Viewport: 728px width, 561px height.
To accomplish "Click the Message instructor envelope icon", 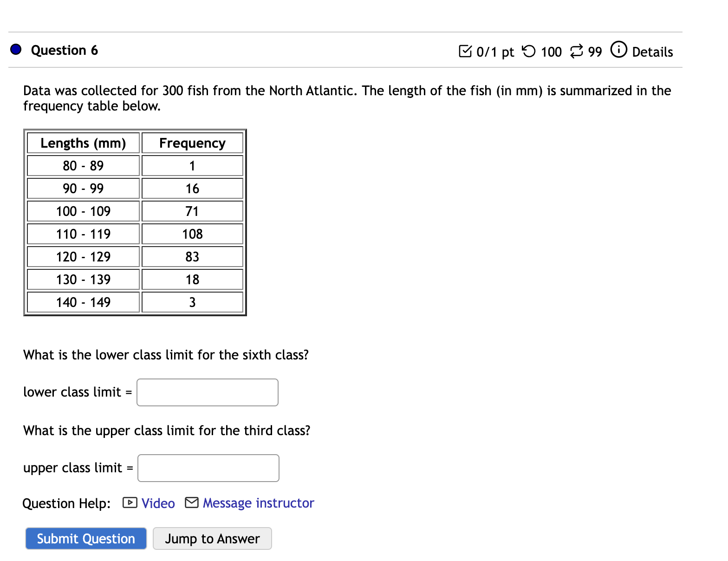I will pos(191,502).
